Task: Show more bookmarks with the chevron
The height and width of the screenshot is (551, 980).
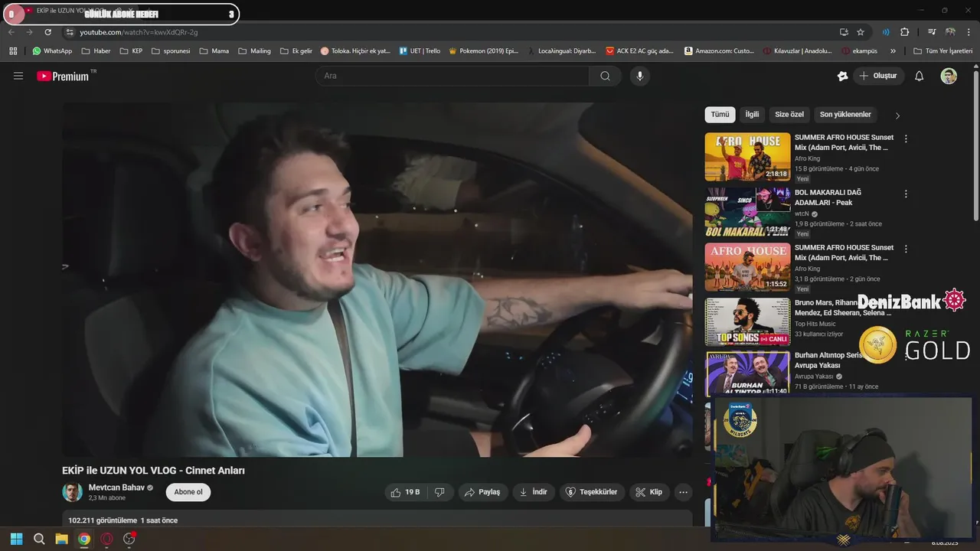Action: tap(893, 51)
